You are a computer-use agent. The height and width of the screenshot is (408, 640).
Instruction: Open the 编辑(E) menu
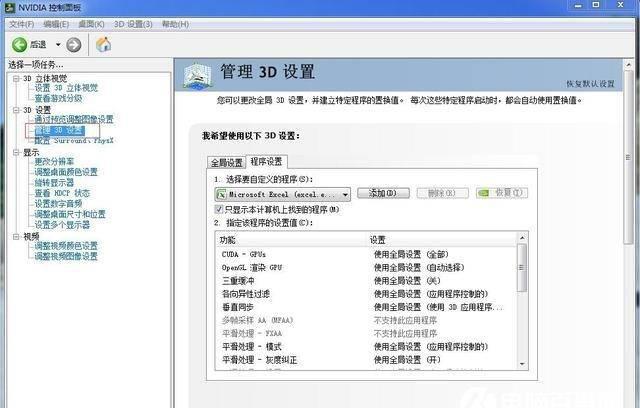click(x=56, y=24)
